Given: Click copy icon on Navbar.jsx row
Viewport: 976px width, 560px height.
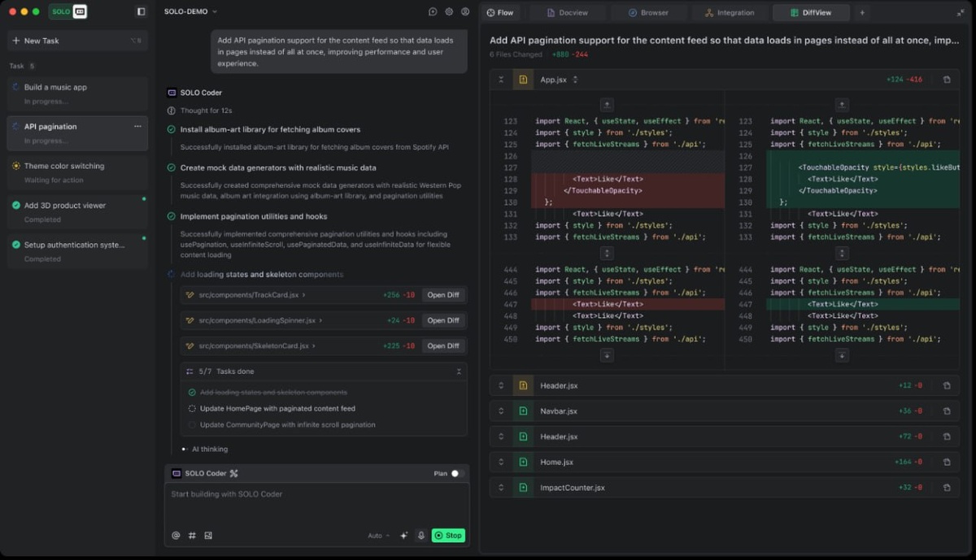Looking at the screenshot, I should (x=946, y=411).
